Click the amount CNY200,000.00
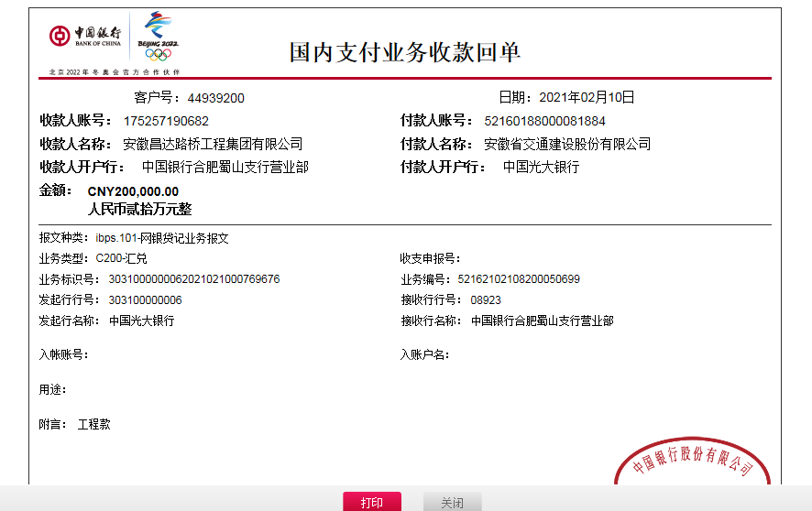 [x=133, y=191]
